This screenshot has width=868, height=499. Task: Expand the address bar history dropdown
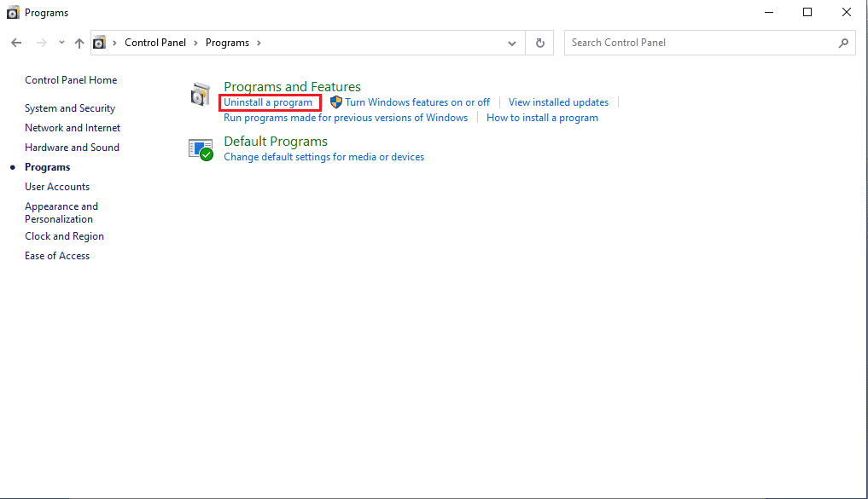512,43
